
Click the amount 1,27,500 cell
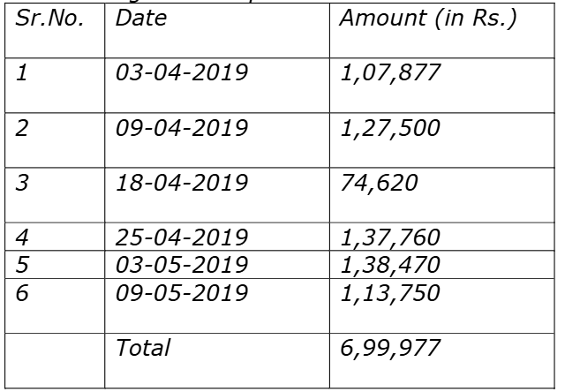[x=442, y=140]
